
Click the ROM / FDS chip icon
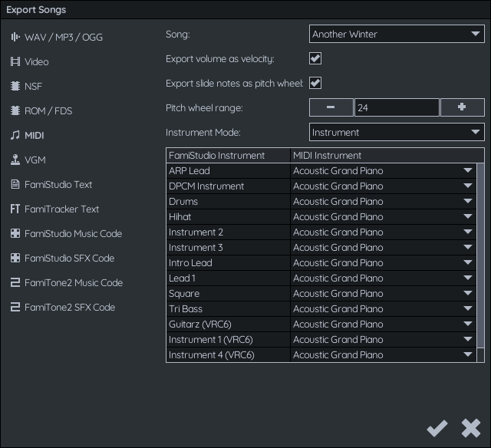[15, 110]
